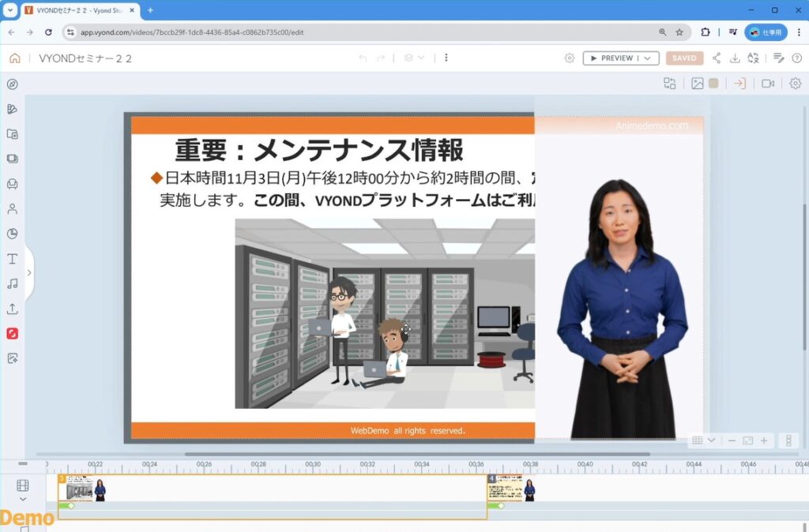
Task: Open the Character library in sidebar
Action: pyautogui.click(x=12, y=209)
